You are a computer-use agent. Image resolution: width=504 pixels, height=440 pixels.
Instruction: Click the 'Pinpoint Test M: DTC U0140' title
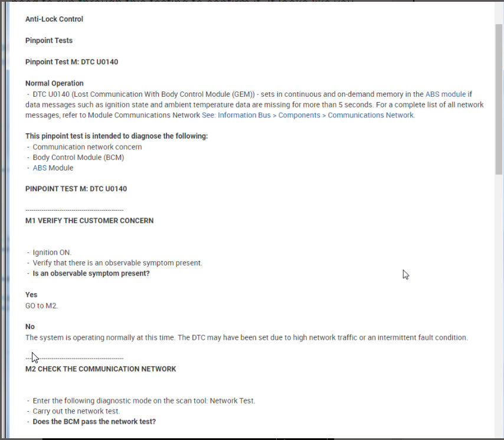71,62
